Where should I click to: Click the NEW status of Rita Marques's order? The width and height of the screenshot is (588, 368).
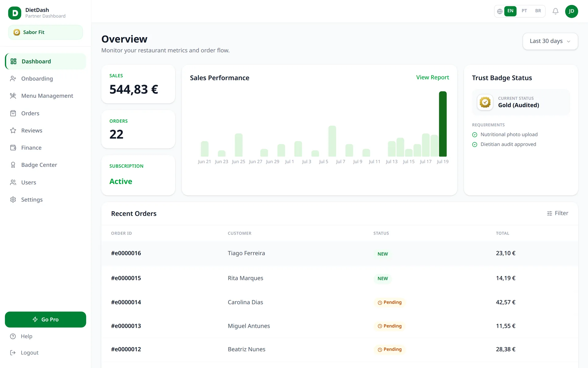pos(383,278)
